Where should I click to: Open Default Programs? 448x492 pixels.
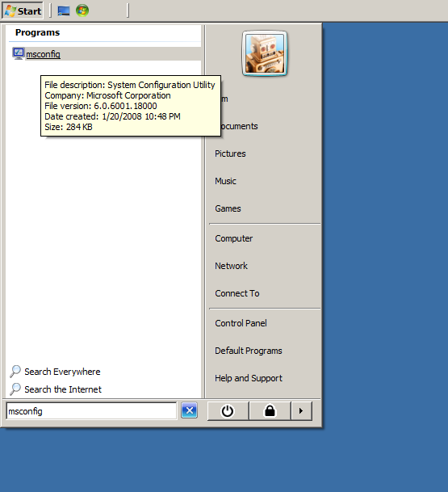pos(249,351)
